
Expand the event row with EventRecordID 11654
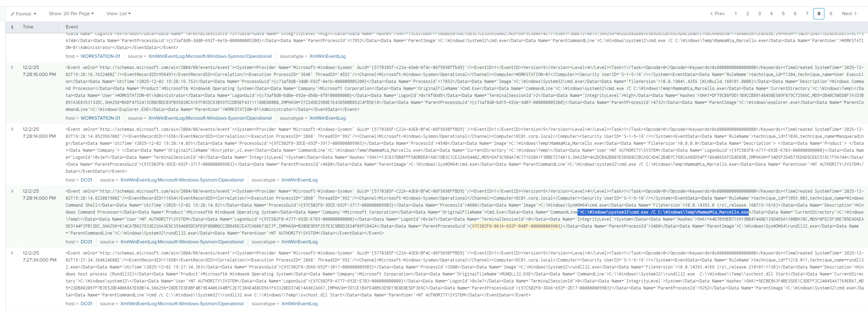(x=12, y=191)
